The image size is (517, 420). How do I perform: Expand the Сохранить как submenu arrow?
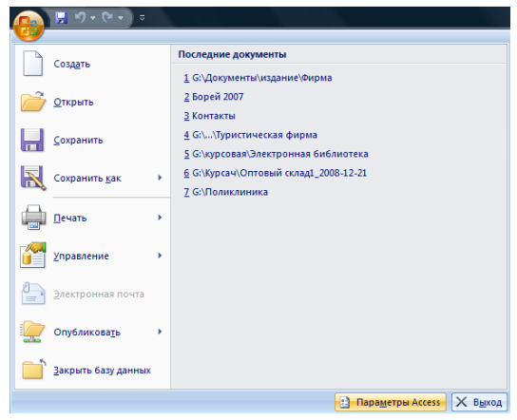tap(160, 178)
